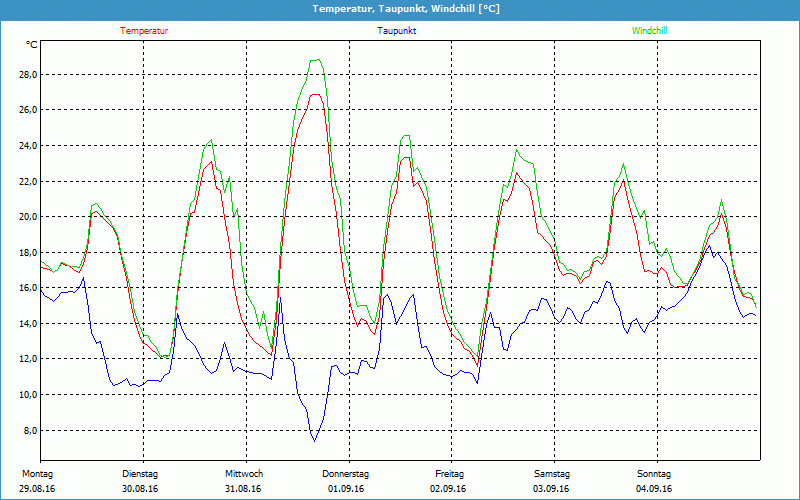Click the 16,0 y-axis value
The height and width of the screenshot is (500, 800).
pyautogui.click(x=29, y=288)
